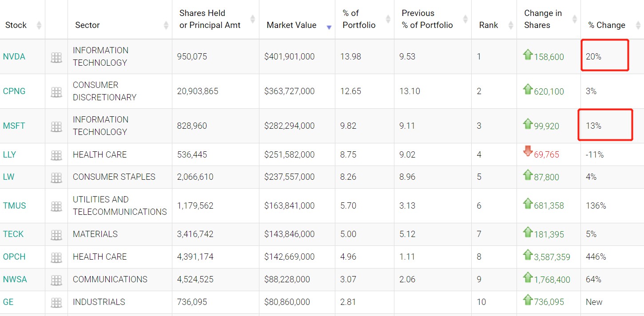Open the grid icon beside NVDA
Viewport: 644px width, 316px height.
(56, 57)
